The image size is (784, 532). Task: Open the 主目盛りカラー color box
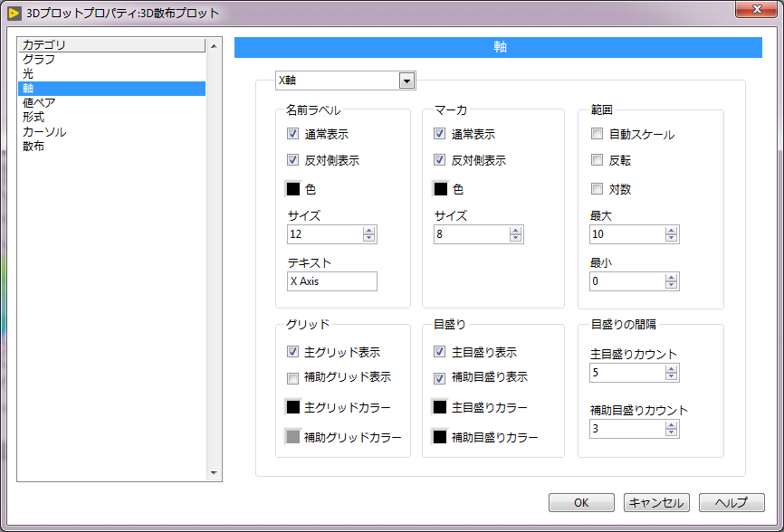click(x=440, y=407)
